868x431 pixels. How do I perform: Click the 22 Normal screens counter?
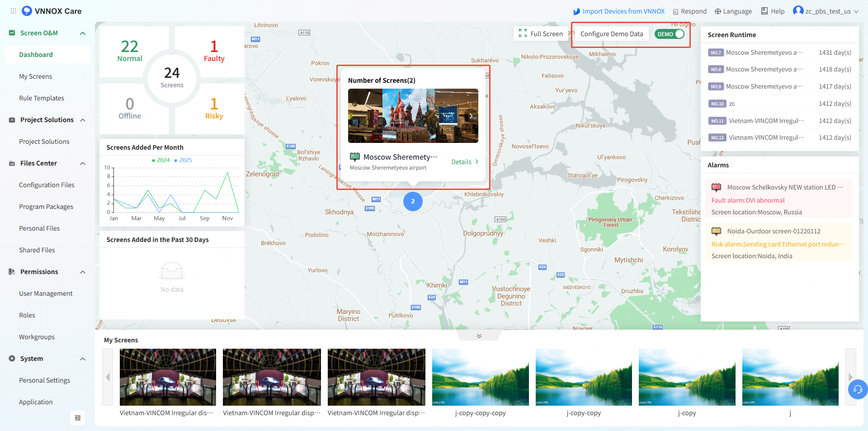click(130, 51)
